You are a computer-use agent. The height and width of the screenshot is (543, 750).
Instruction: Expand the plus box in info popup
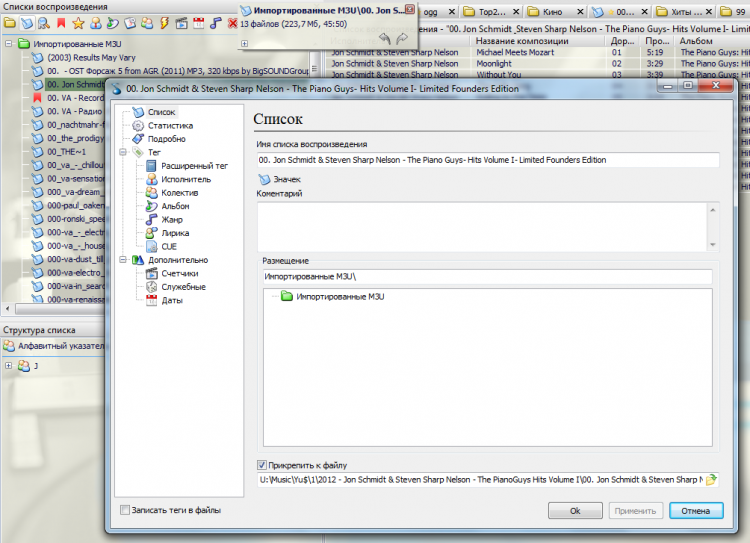coord(244,44)
